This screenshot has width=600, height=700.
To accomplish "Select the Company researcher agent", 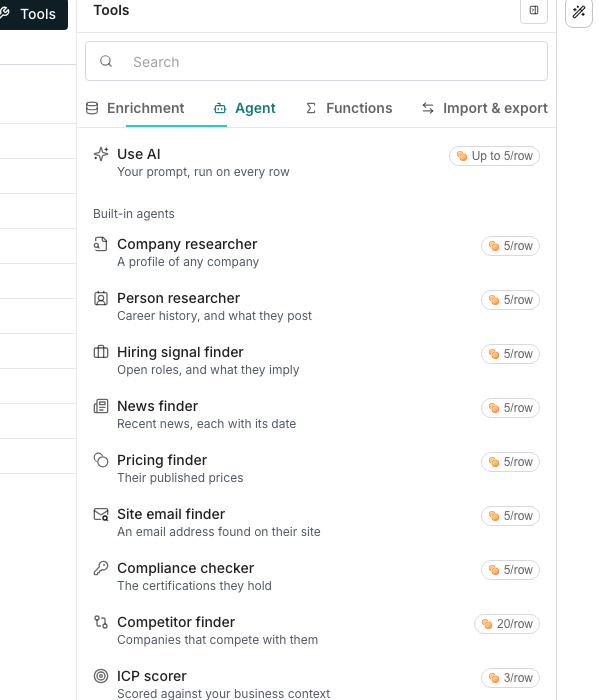I will (x=316, y=253).
